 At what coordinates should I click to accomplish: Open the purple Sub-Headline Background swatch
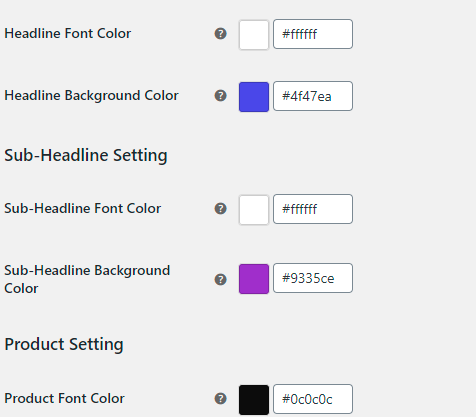click(x=254, y=279)
